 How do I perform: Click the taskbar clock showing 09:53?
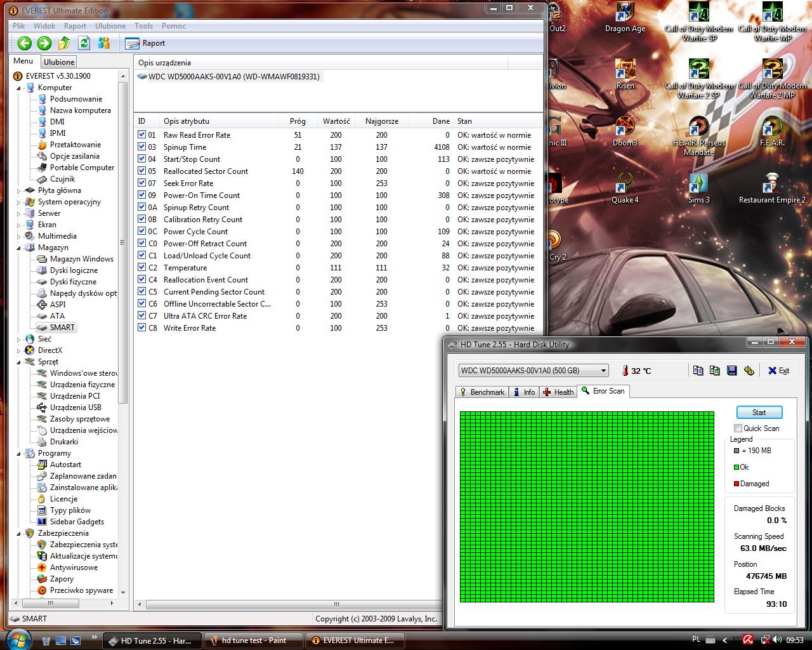tap(794, 640)
